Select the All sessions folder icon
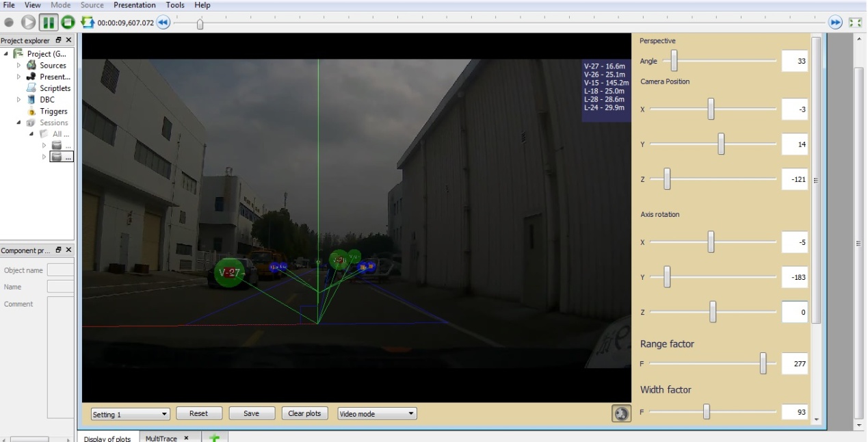The image size is (868, 442). [x=44, y=134]
